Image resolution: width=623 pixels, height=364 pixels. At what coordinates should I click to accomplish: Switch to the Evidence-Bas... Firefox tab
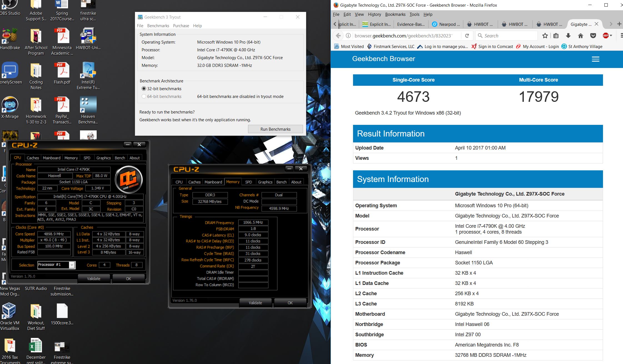(x=411, y=24)
